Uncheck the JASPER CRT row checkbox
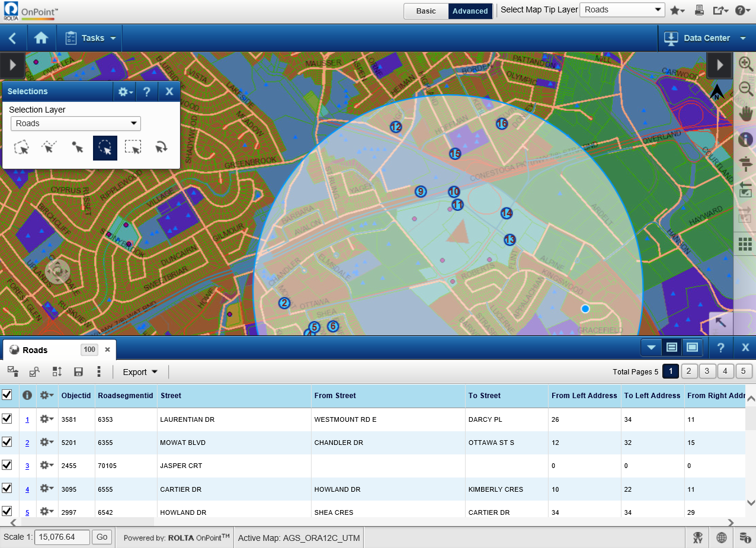 (7, 465)
